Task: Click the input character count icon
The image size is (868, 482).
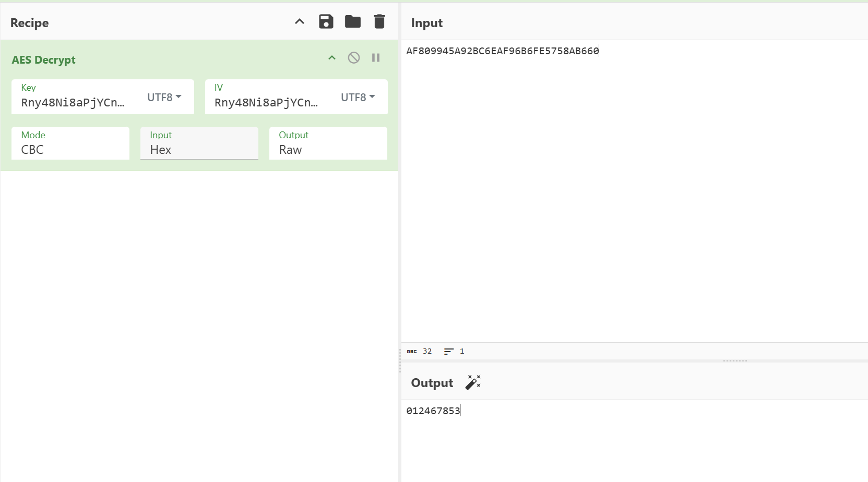Action: point(412,352)
